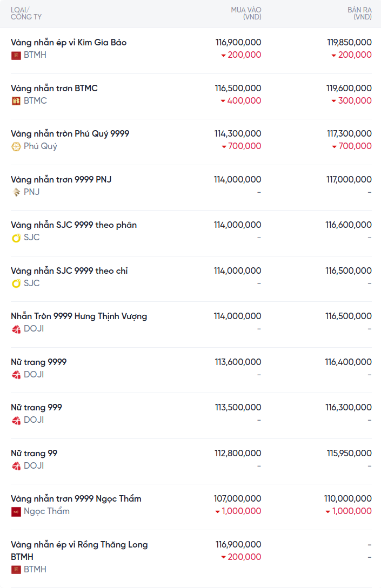This screenshot has height=588, width=381.
Task: Open Vàng nhẫn trơn 9999 Ngọc Thẩm
Action: point(76,499)
